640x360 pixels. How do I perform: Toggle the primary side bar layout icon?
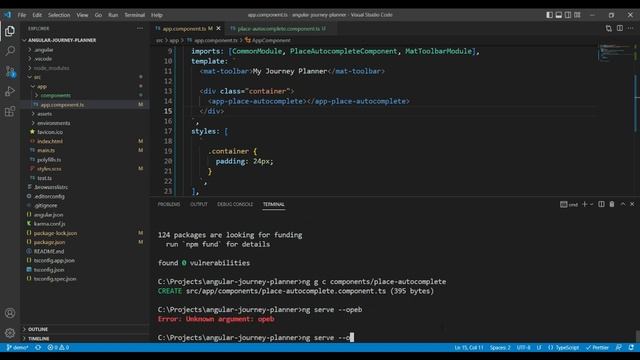[549, 15]
